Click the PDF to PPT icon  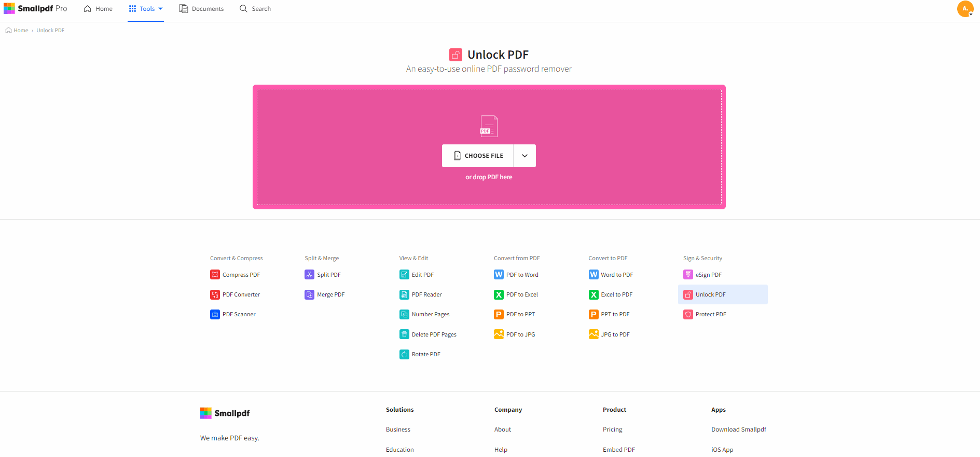(x=499, y=314)
